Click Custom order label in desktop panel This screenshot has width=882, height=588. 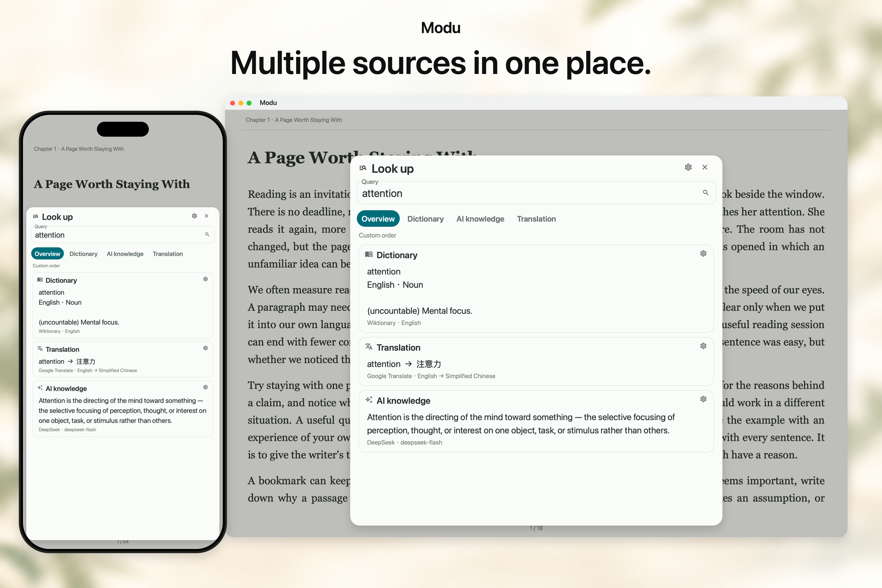pos(377,235)
